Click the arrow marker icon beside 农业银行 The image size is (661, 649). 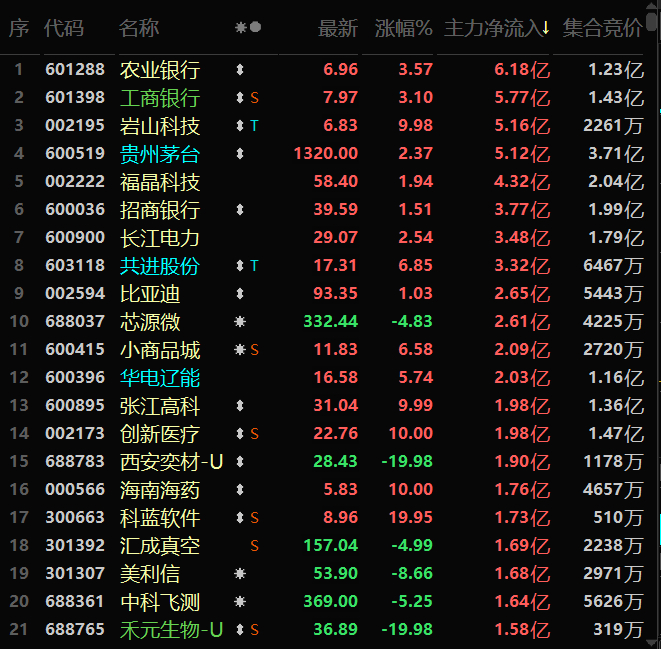(240, 70)
